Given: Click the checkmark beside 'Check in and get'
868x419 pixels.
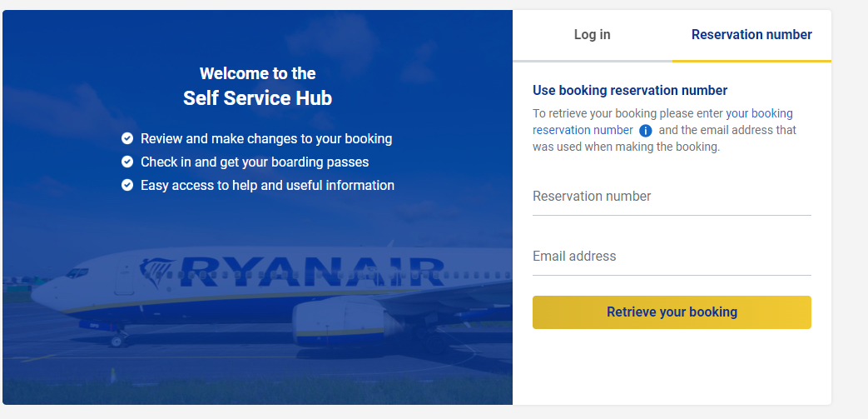Looking at the screenshot, I should [127, 162].
